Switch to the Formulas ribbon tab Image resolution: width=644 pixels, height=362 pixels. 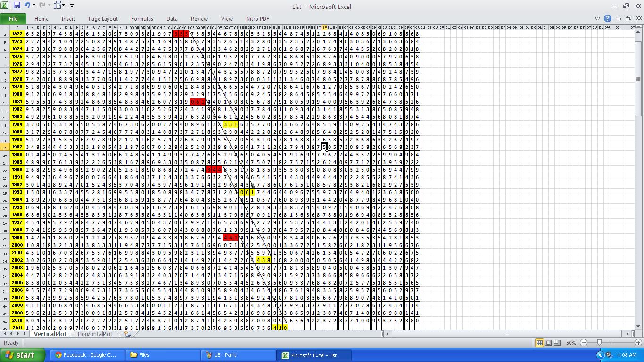(x=142, y=19)
